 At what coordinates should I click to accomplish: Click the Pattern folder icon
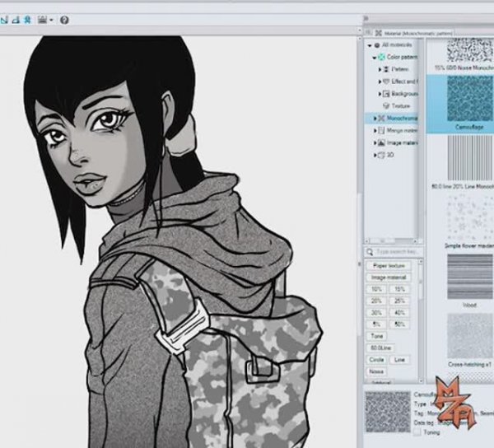[x=386, y=69]
